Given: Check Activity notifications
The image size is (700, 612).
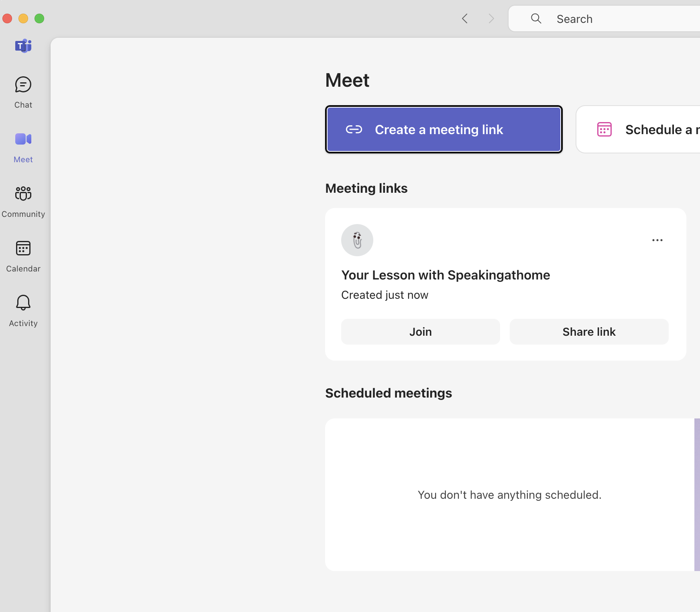Looking at the screenshot, I should (x=23, y=310).
